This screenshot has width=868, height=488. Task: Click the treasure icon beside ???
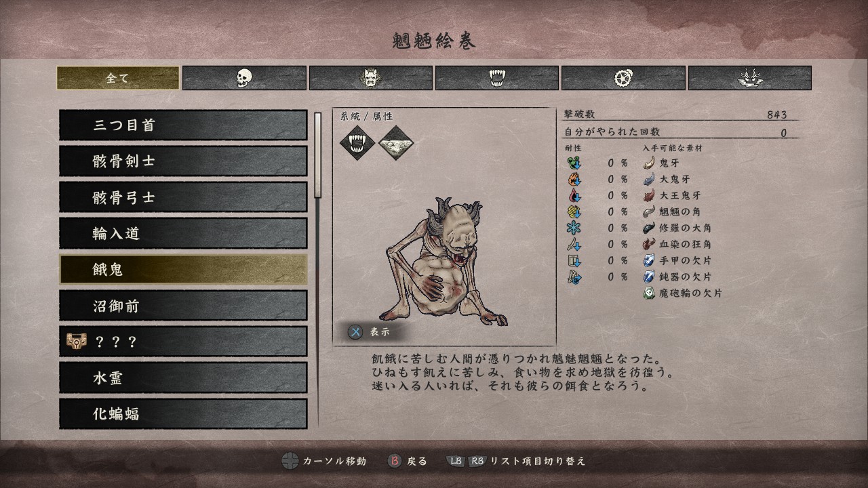pos(77,341)
